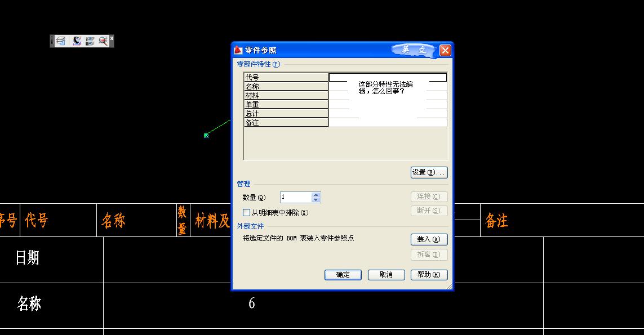Click the second floating toolbar icon with black stamp
The image size is (644, 335).
coord(77,41)
